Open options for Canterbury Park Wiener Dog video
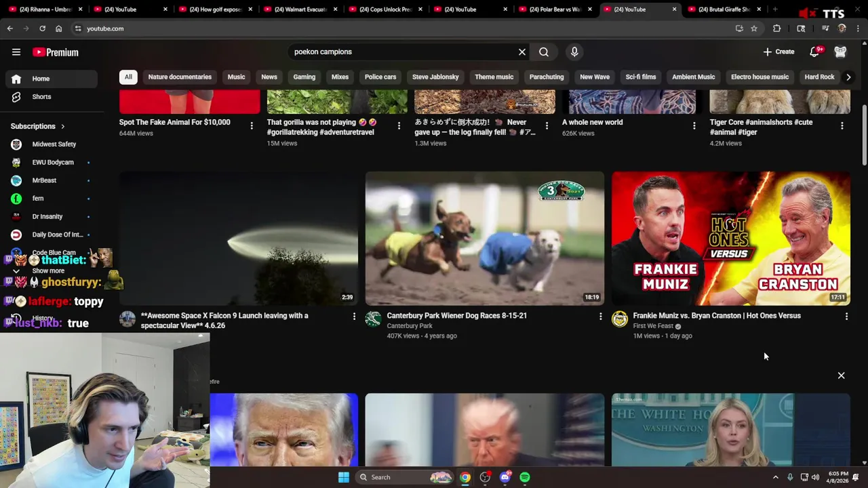 (600, 317)
